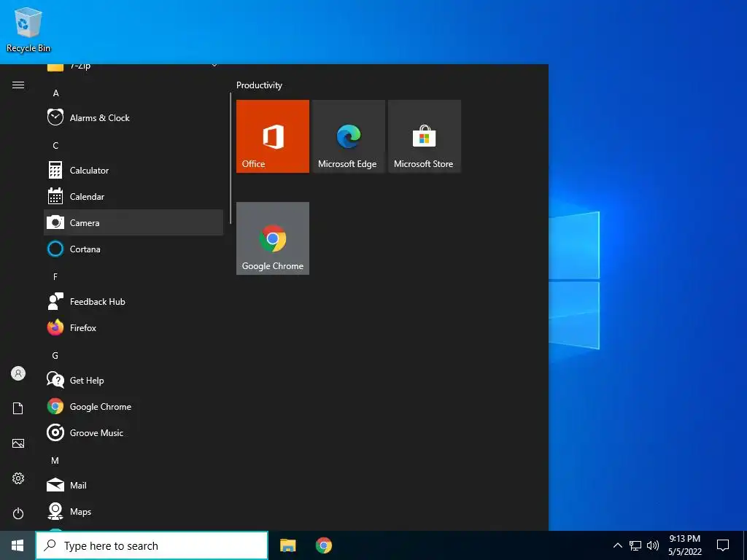Open File Explorer from the taskbar
This screenshot has height=560, width=747.
287,545
